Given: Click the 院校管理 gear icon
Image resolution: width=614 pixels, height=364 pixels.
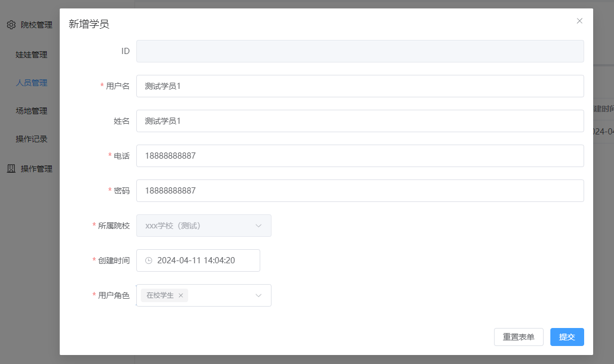Looking at the screenshot, I should pyautogui.click(x=11, y=25).
